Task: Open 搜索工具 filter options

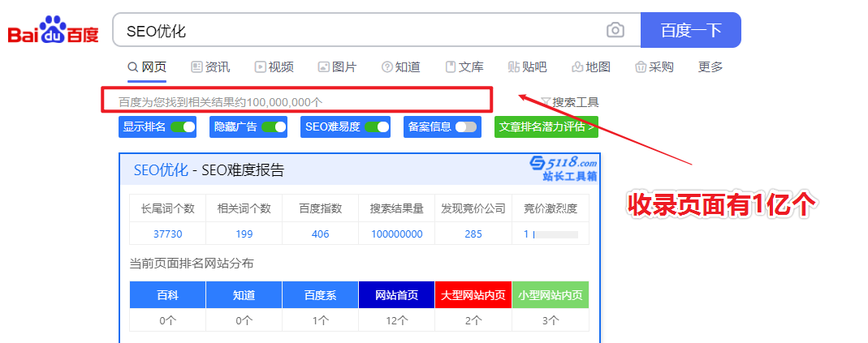Action: point(570,102)
